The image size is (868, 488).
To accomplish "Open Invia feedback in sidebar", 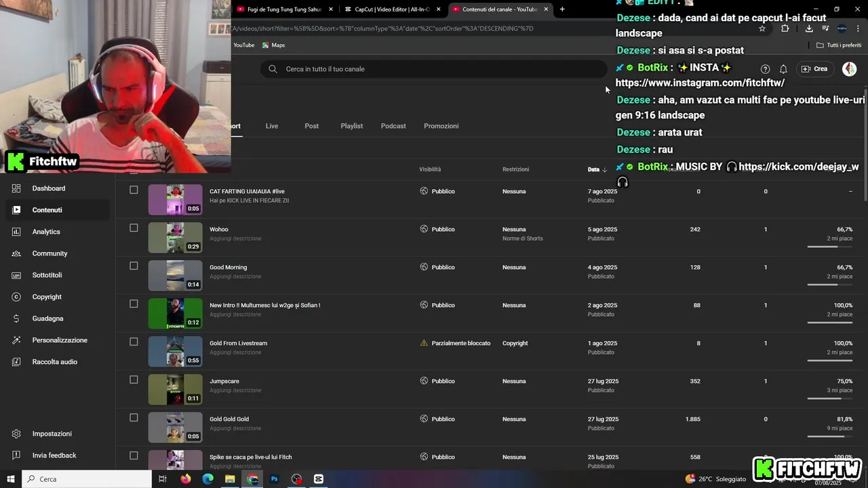I will click(54, 455).
